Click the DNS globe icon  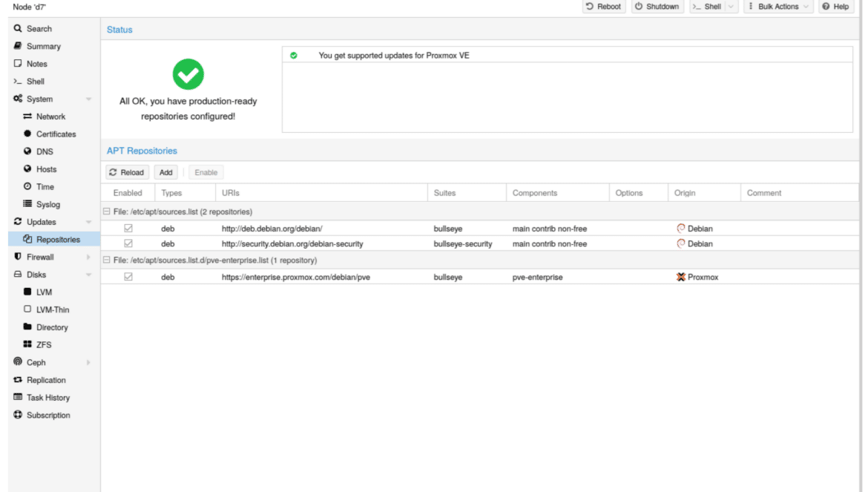(27, 151)
